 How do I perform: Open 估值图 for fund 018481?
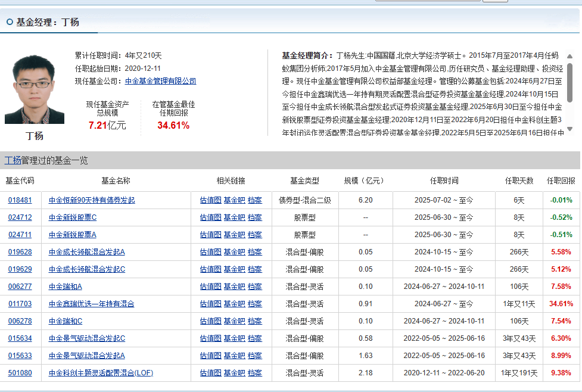point(211,200)
